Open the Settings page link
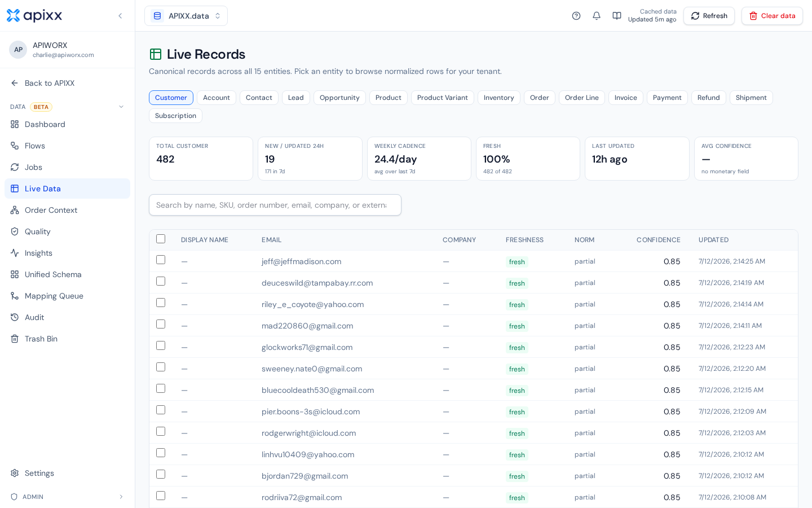812x508 pixels. point(67,473)
